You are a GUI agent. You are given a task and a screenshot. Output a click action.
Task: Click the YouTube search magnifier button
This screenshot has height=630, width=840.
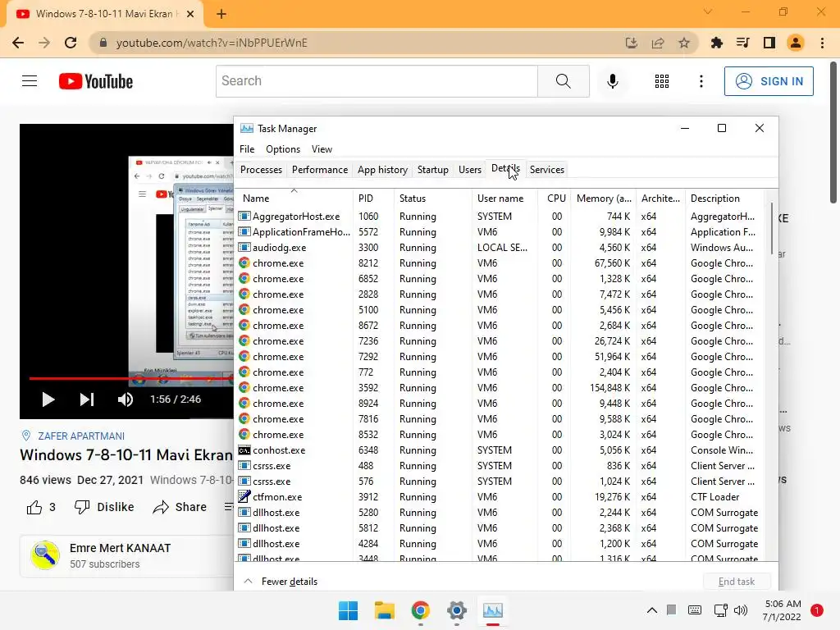point(563,81)
